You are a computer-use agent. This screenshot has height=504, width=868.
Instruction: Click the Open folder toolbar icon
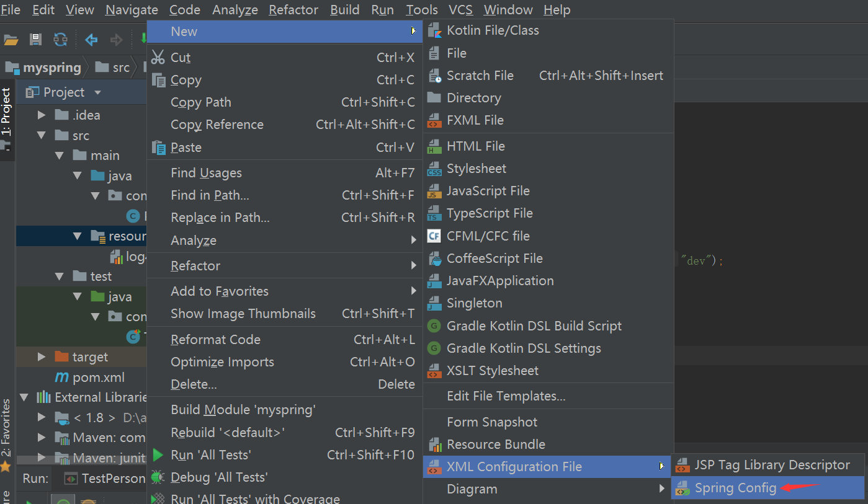[x=11, y=40]
